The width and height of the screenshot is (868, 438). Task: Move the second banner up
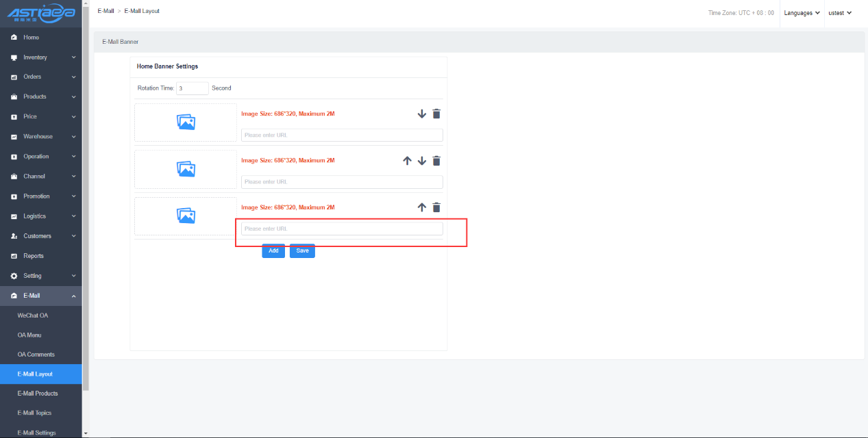[407, 161]
